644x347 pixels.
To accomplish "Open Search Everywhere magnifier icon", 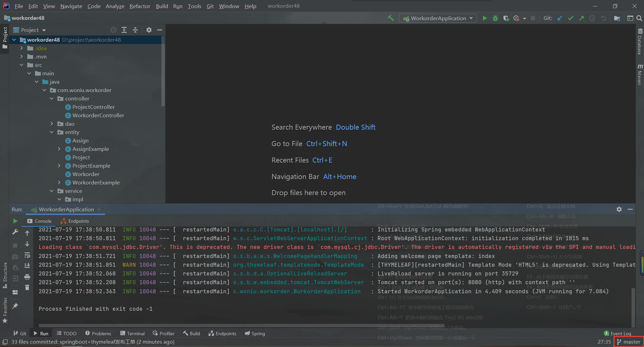I will (x=639, y=18).
